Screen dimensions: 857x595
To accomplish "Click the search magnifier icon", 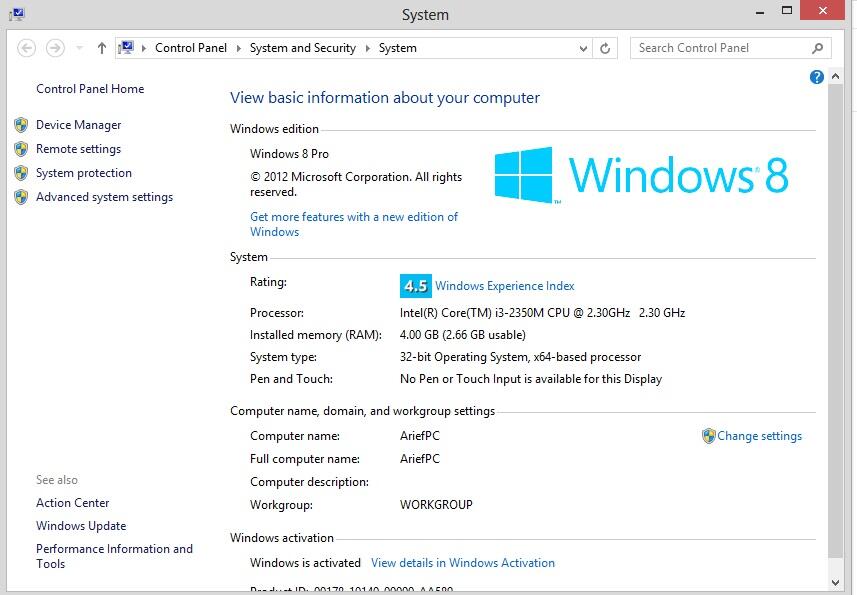I will pos(818,48).
